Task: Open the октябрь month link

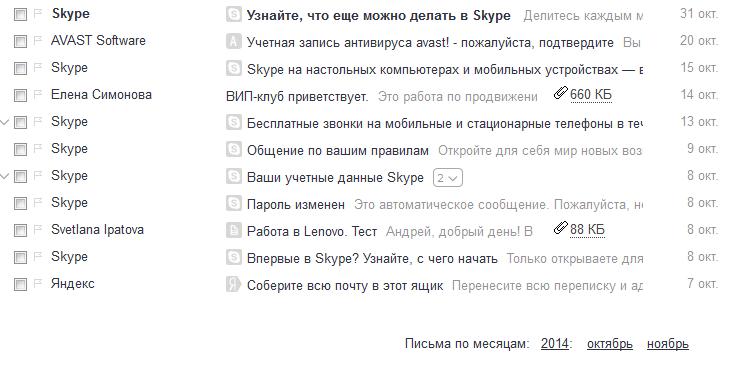Action: click(610, 344)
